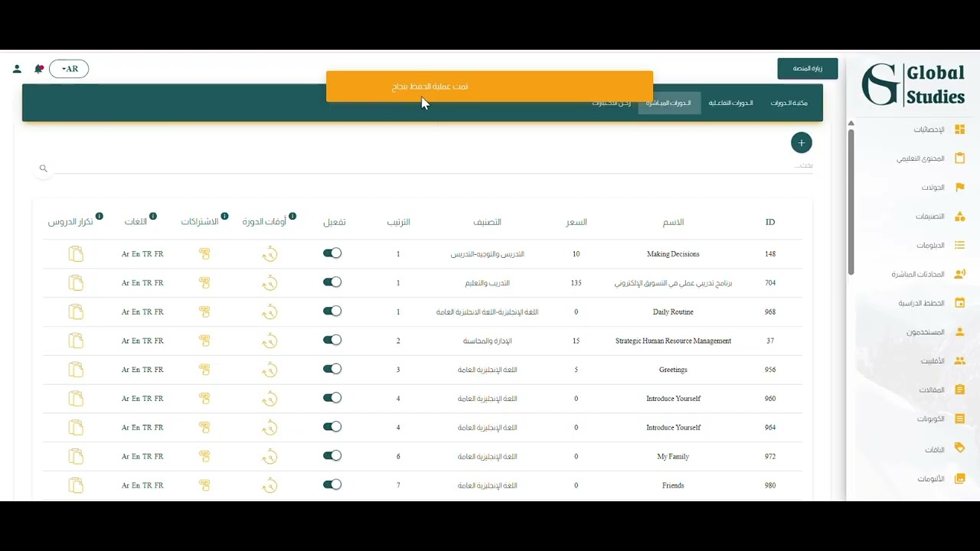Click duplicate lessons icon for Daily Routine

[x=76, y=311]
